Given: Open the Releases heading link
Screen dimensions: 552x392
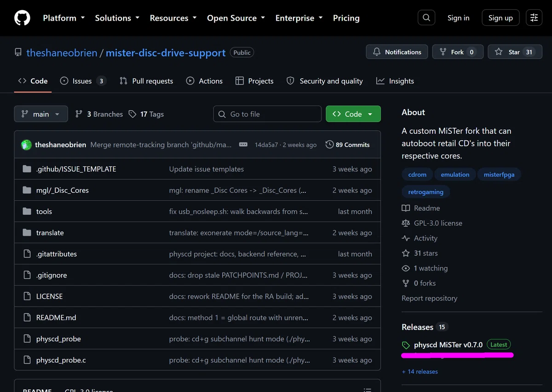Looking at the screenshot, I should [x=424, y=327].
